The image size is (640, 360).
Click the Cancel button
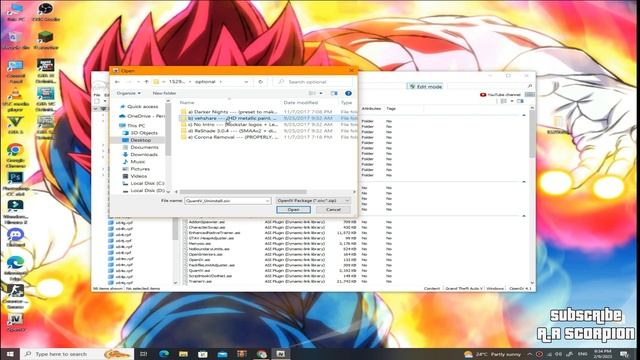pos(333,210)
